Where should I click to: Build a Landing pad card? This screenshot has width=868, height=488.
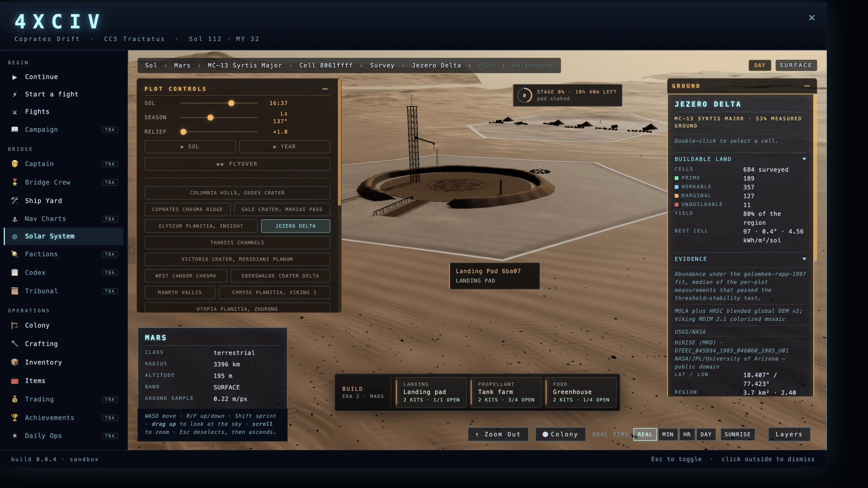point(431,392)
